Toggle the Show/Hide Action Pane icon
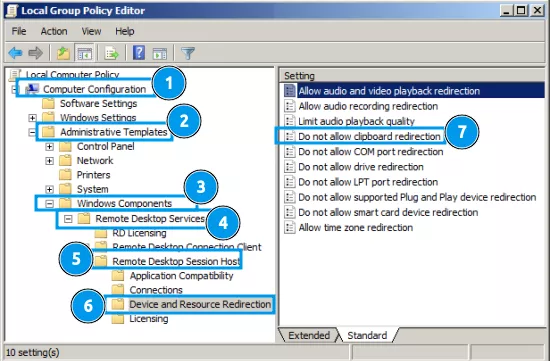This screenshot has width=550, height=361. 160,53
